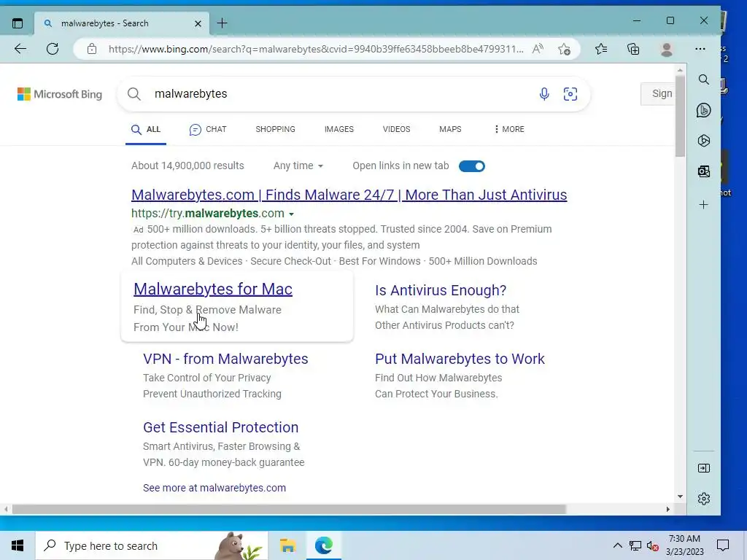This screenshot has width=747, height=560.
Task: Expand the try.malwarebytes.com URL dropdown arrow
Action: 292,214
